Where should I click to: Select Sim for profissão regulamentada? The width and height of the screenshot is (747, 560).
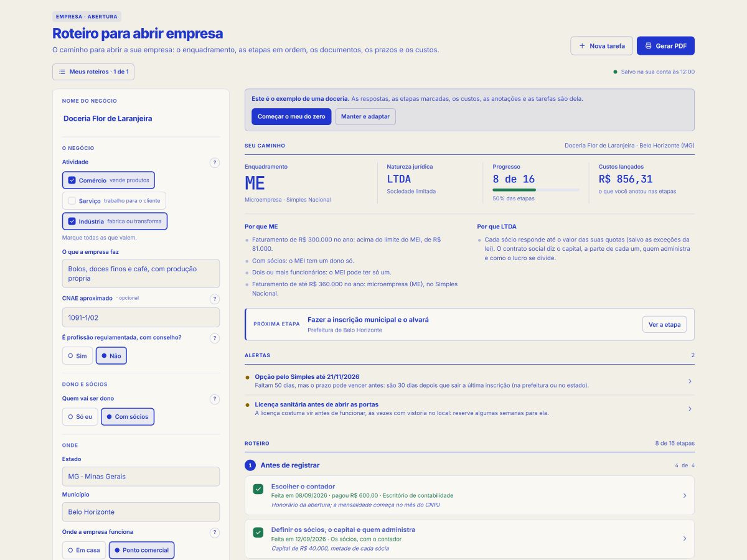point(77,356)
